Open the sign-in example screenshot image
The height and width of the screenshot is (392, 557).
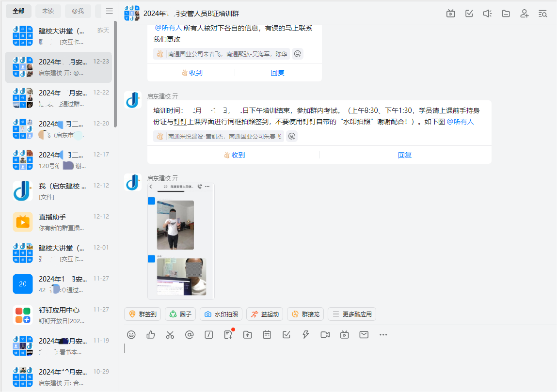[x=181, y=241]
